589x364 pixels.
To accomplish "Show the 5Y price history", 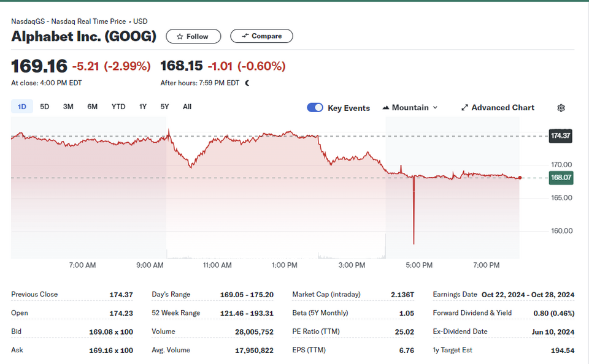I will 164,107.
